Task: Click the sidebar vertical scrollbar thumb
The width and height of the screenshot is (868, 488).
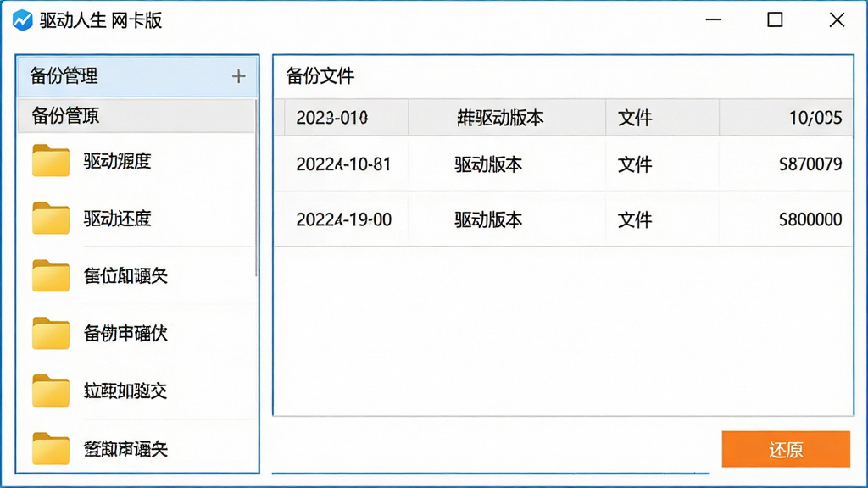Action: click(x=256, y=188)
